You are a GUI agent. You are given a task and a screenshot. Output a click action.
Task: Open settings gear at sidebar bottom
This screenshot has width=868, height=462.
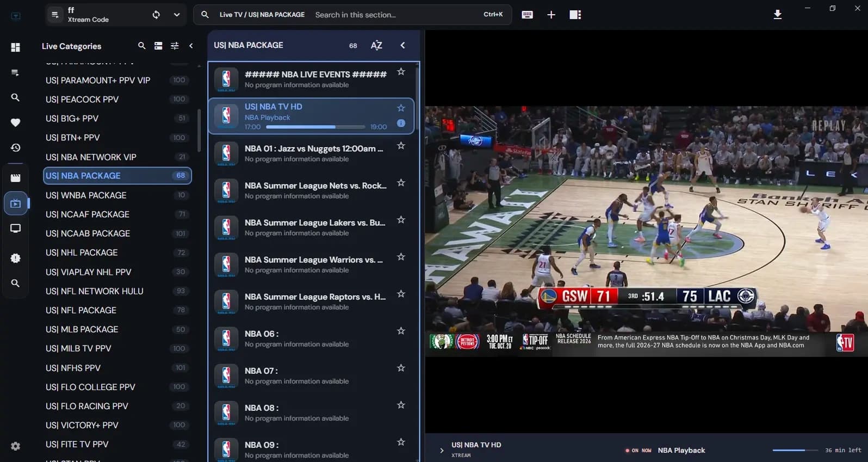pyautogui.click(x=15, y=446)
